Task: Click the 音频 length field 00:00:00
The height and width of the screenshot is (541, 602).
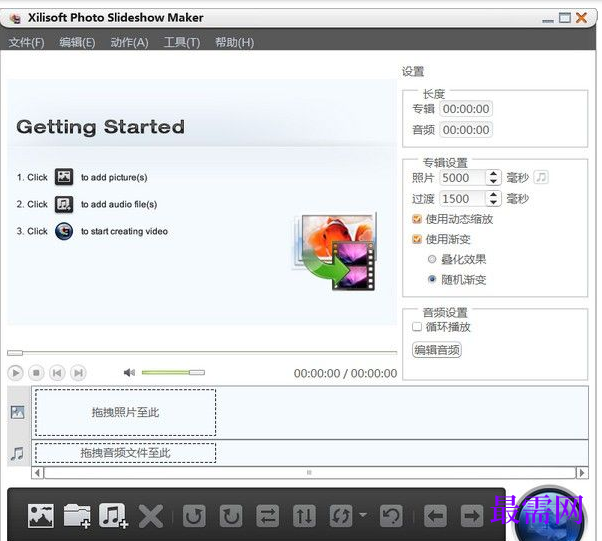Action: pos(466,130)
